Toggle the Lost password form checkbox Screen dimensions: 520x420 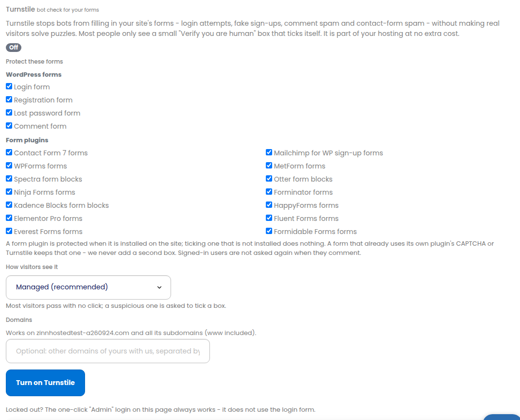click(x=9, y=113)
